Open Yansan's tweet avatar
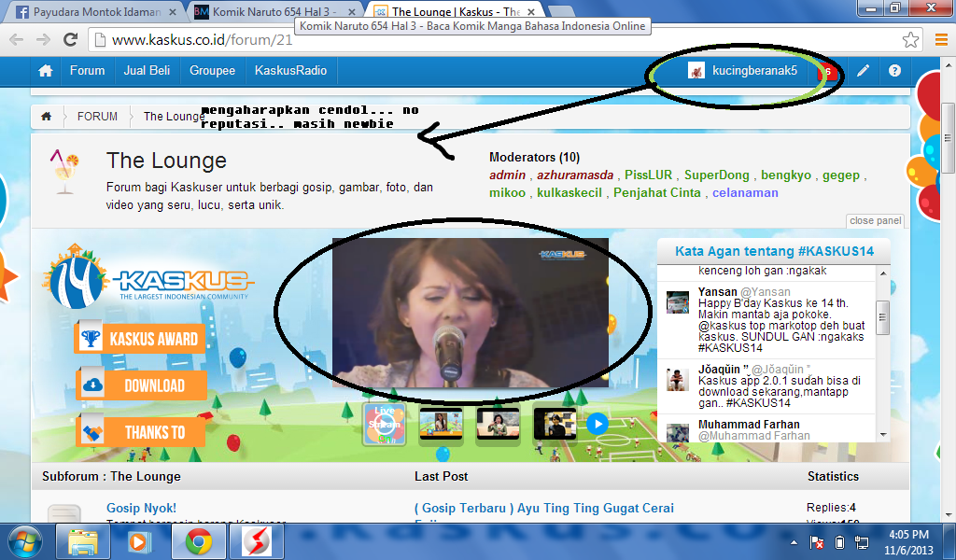Viewport: 956px width, 560px height. point(678,301)
